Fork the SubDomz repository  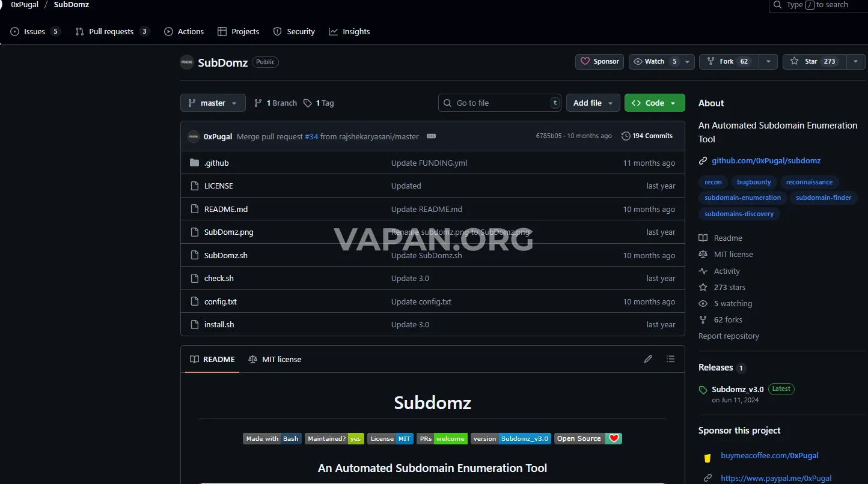729,61
